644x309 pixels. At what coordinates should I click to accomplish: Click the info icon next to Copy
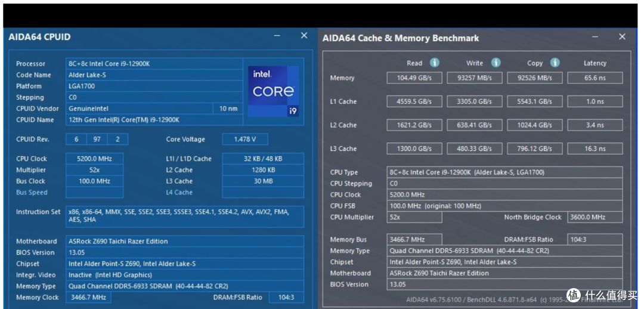(555, 63)
